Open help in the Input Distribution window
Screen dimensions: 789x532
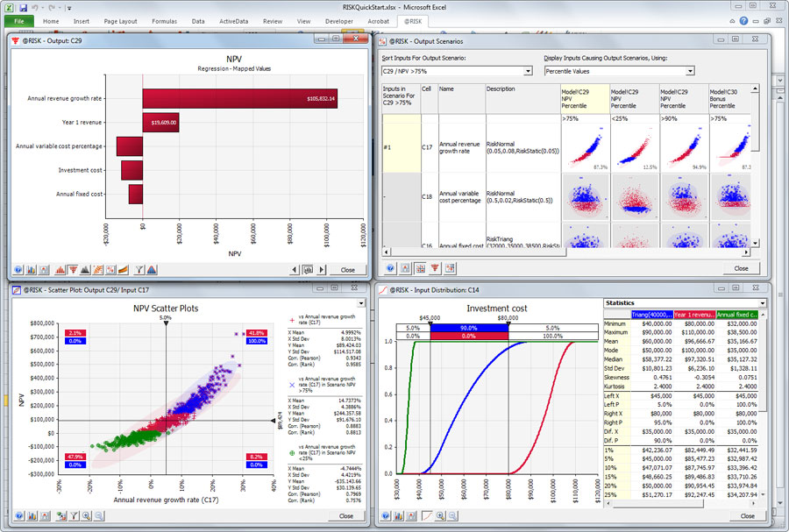pyautogui.click(x=386, y=516)
